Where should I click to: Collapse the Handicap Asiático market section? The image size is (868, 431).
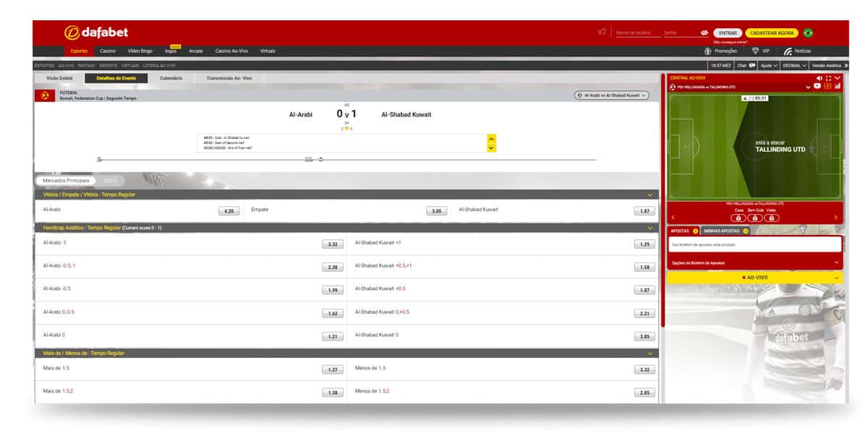click(650, 228)
